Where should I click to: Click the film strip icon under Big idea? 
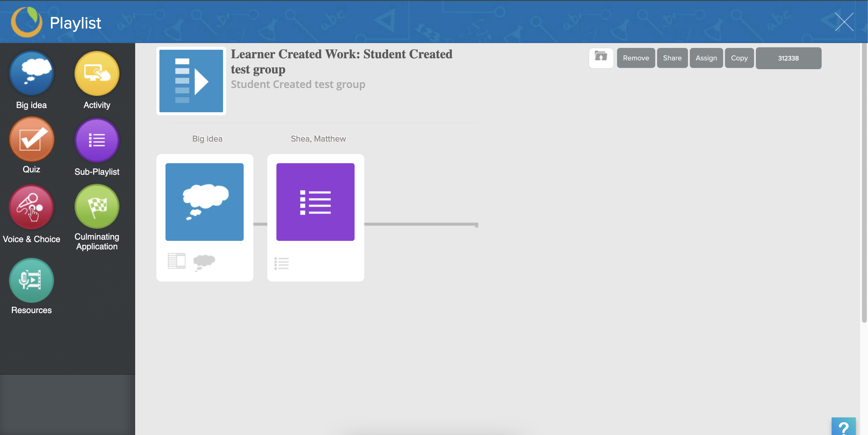pos(177,261)
